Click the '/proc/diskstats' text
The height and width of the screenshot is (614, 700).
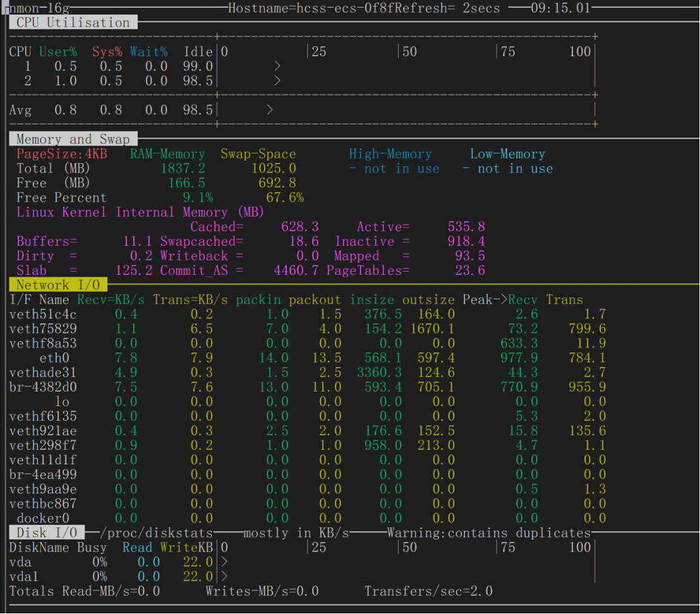pyautogui.click(x=156, y=533)
